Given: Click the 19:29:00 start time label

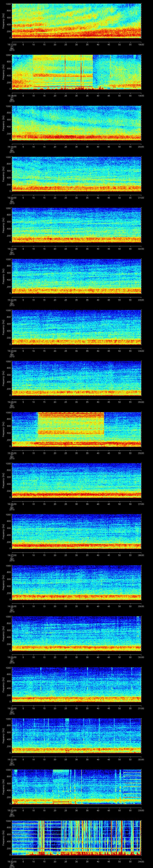Looking at the screenshot, I should coord(12,657).
